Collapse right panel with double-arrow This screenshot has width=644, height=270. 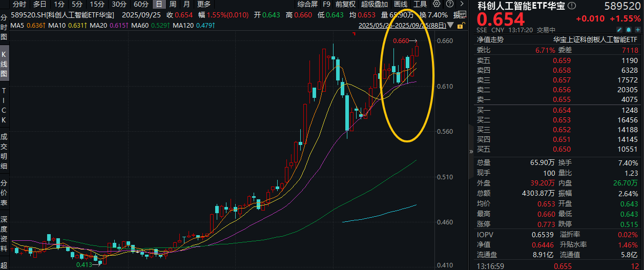tap(471, 151)
